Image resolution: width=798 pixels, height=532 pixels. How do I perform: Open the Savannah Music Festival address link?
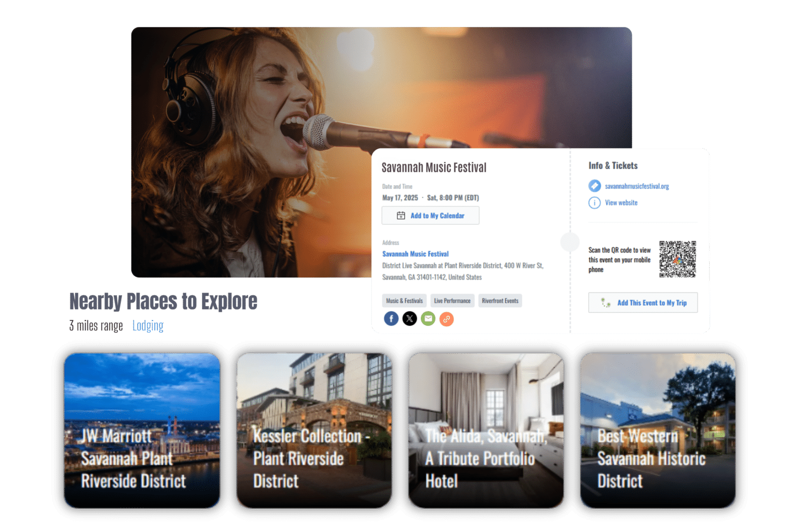[416, 254]
